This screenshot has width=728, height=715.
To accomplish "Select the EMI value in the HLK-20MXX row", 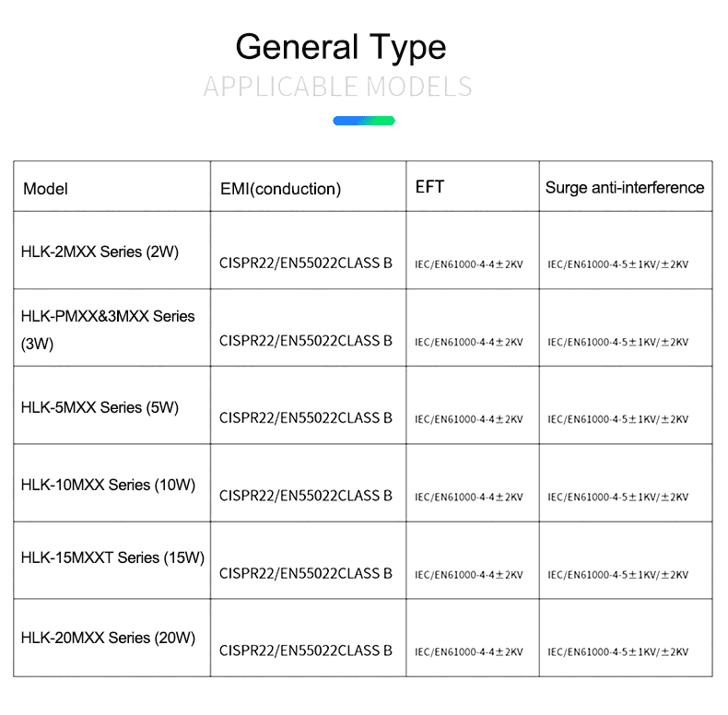I will 306,651.
